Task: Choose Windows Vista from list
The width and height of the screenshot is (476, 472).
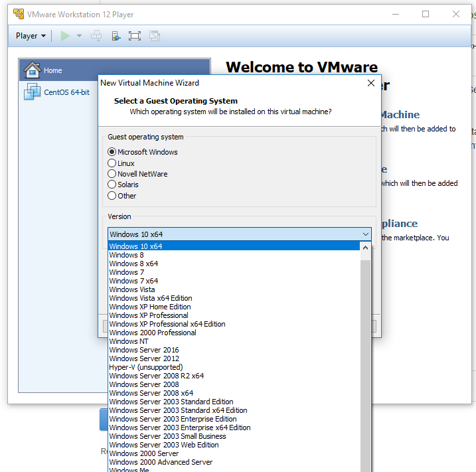Action: (234, 289)
